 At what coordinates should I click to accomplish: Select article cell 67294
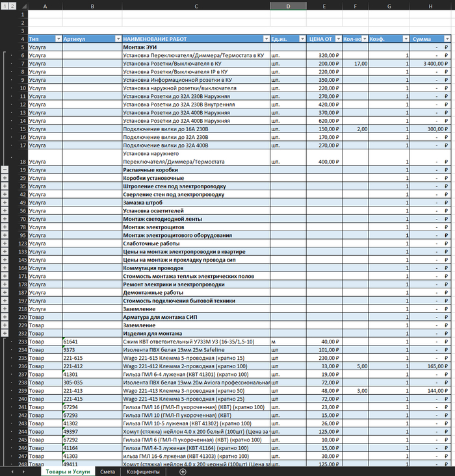click(92, 407)
